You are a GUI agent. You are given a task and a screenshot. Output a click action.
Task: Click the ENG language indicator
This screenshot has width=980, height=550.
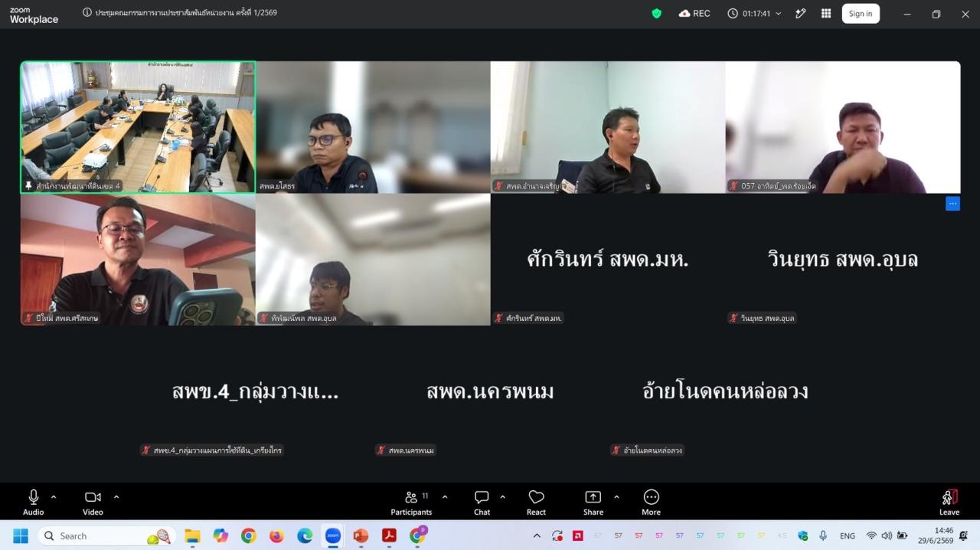848,536
